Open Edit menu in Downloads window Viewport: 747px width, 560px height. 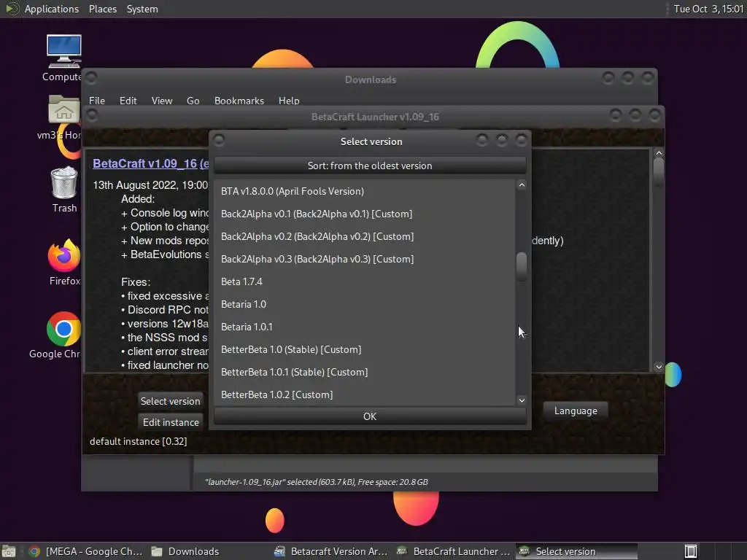tap(128, 101)
